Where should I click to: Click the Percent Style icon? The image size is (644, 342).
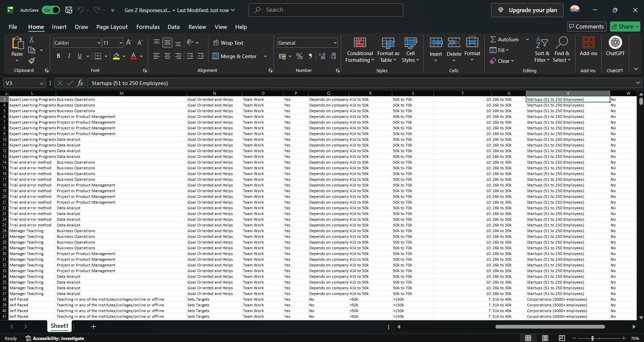(299, 56)
